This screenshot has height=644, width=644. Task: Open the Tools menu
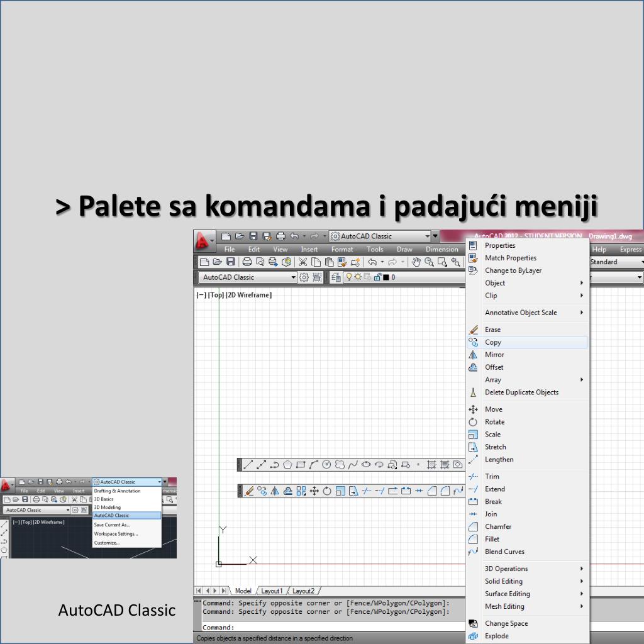(375, 249)
